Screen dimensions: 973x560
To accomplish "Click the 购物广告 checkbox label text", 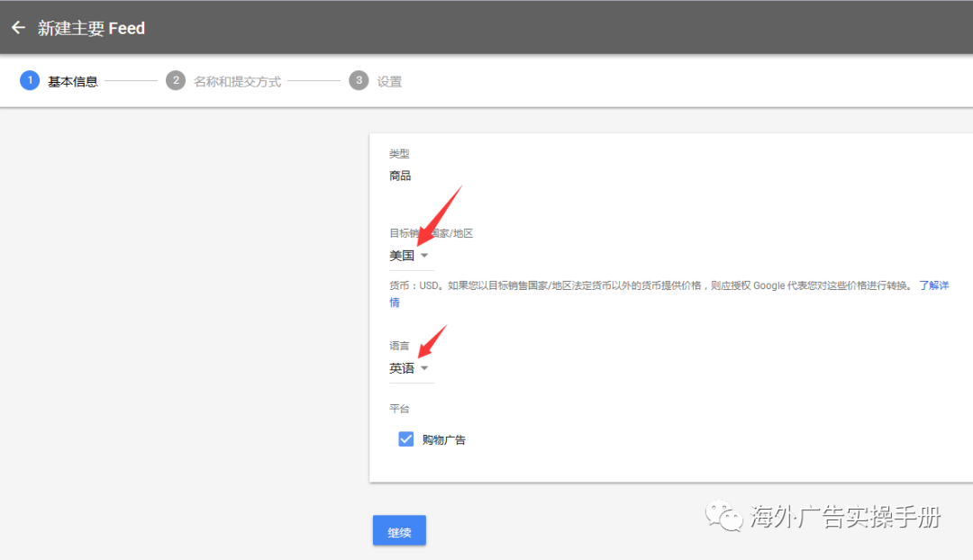I will click(444, 440).
